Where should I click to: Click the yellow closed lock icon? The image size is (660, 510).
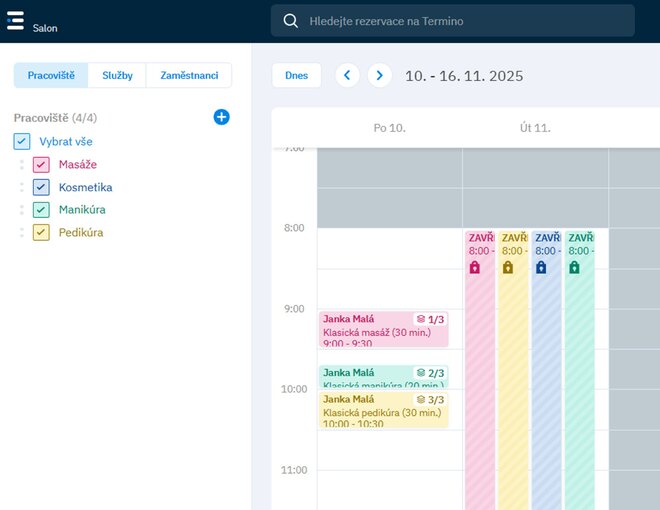tap(508, 267)
